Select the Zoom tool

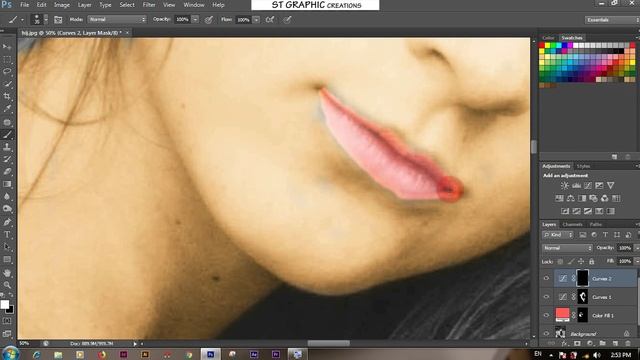7,285
